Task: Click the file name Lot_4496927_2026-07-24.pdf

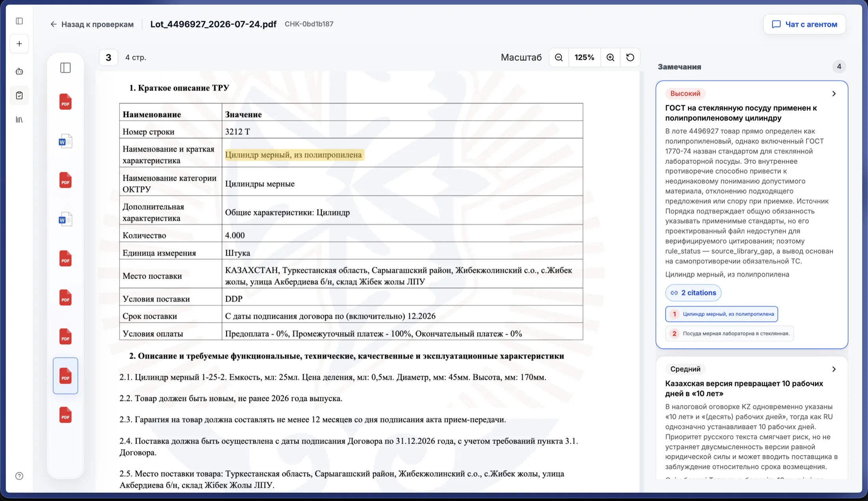Action: tap(213, 24)
